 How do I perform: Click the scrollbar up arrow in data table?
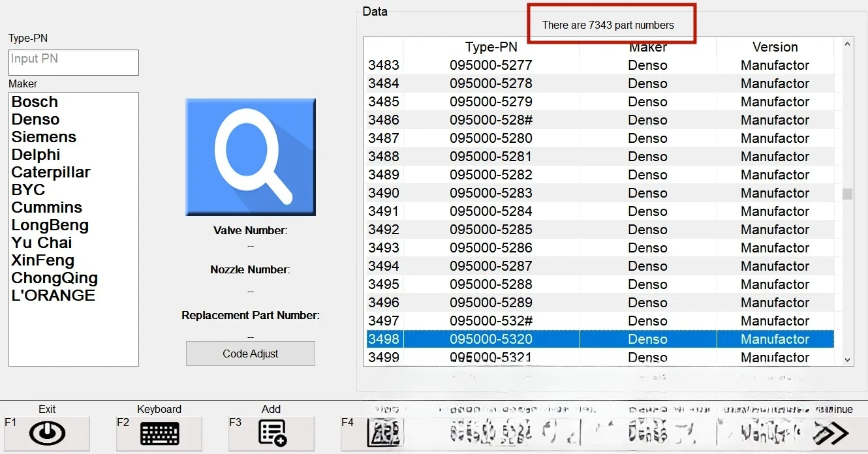[847, 44]
